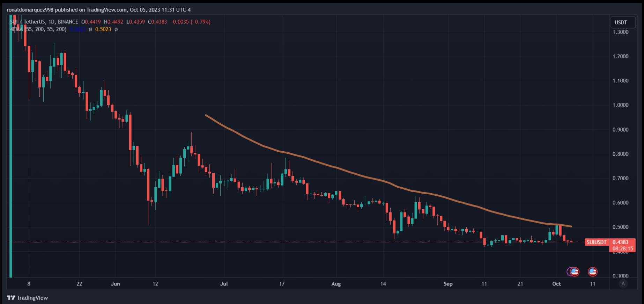The width and height of the screenshot is (644, 304).
Task: Click the 0.6000 price axis label
Action: (621, 203)
